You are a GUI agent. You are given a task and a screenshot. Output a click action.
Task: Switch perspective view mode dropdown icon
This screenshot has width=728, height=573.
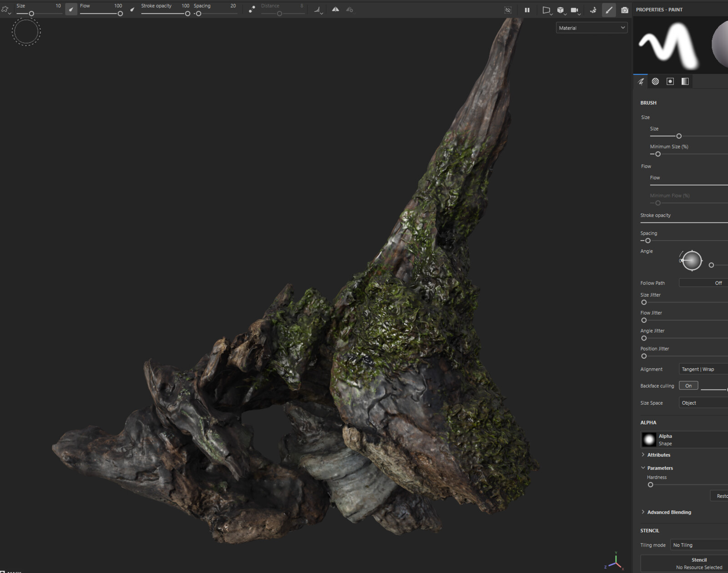pyautogui.click(x=547, y=10)
